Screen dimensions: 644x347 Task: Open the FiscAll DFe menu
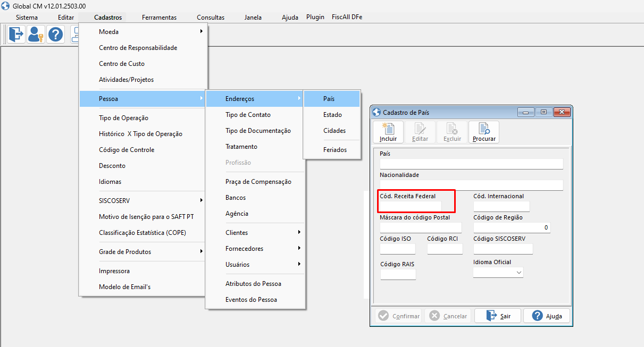pos(347,17)
